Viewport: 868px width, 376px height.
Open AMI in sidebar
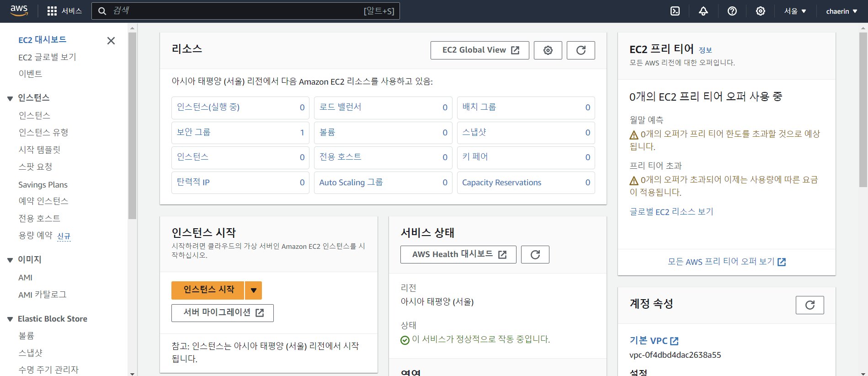(x=25, y=278)
